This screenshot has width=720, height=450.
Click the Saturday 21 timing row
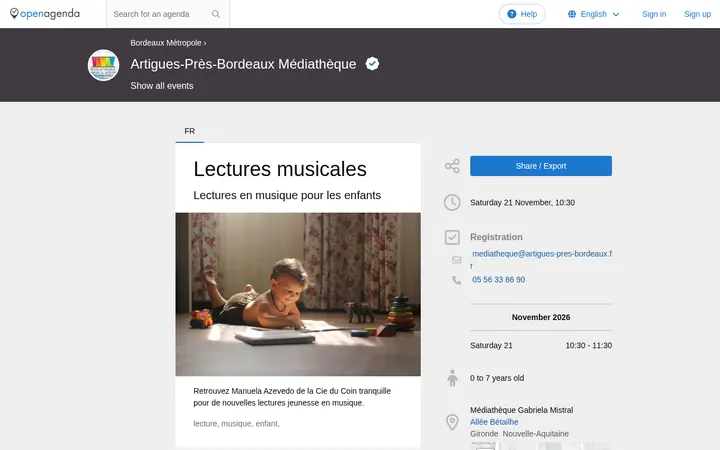[540, 345]
